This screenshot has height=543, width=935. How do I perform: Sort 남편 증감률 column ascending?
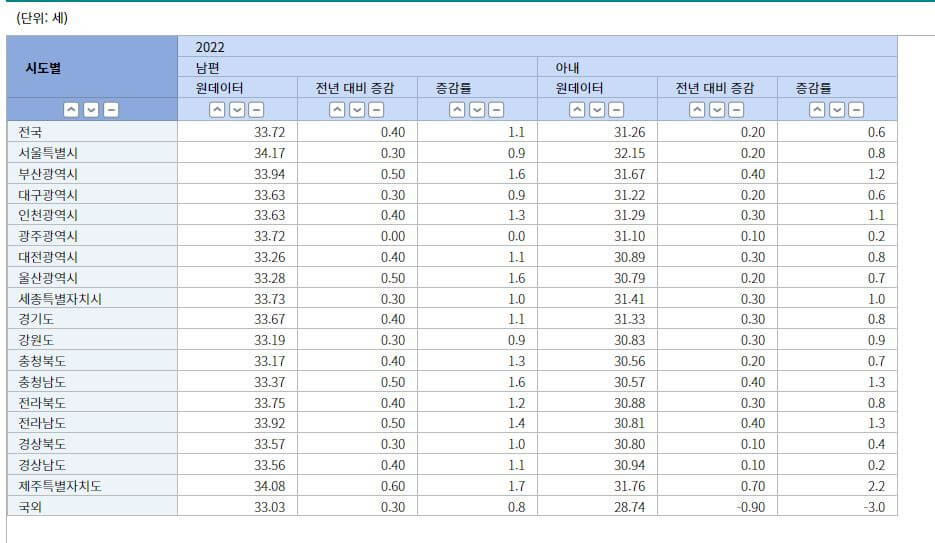(457, 110)
